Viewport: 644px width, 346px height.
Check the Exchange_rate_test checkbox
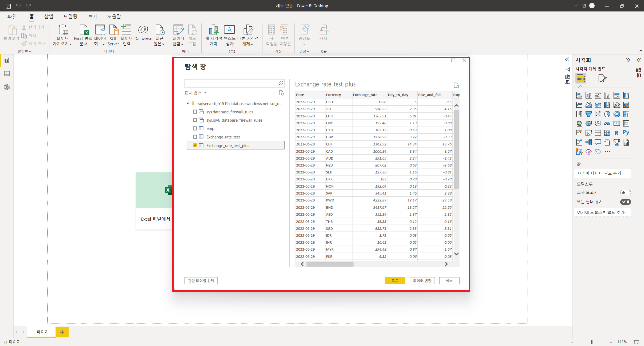coord(195,137)
